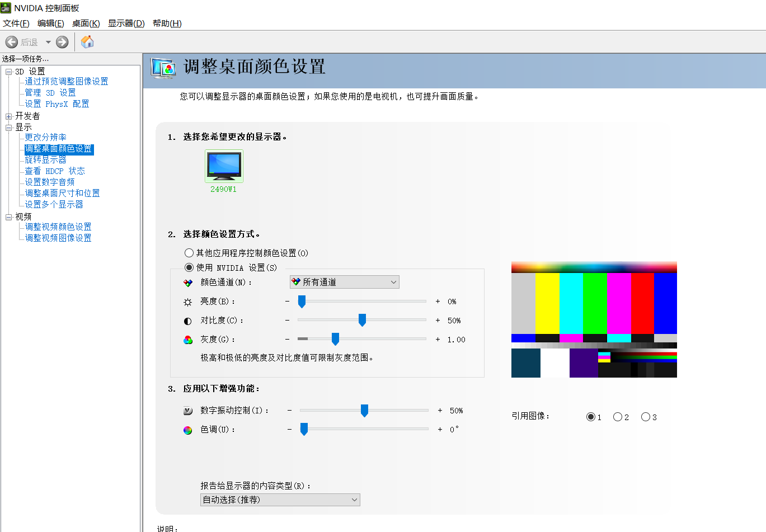Open 通过预览调整图像设置 link
This screenshot has height=532, width=766.
click(67, 82)
